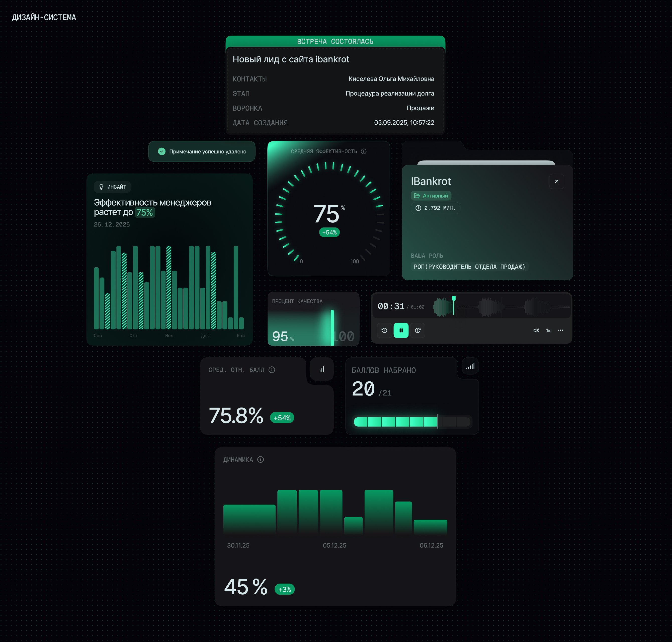Open IBankrot card arrow link
The image size is (672, 642).
point(556,181)
